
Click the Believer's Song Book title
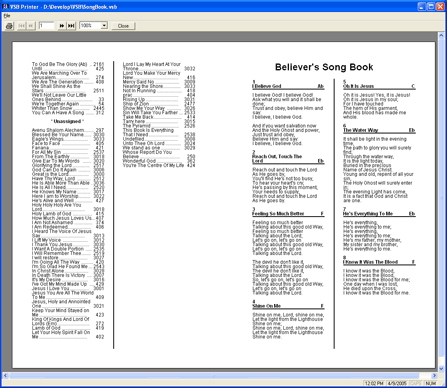coord(324,67)
